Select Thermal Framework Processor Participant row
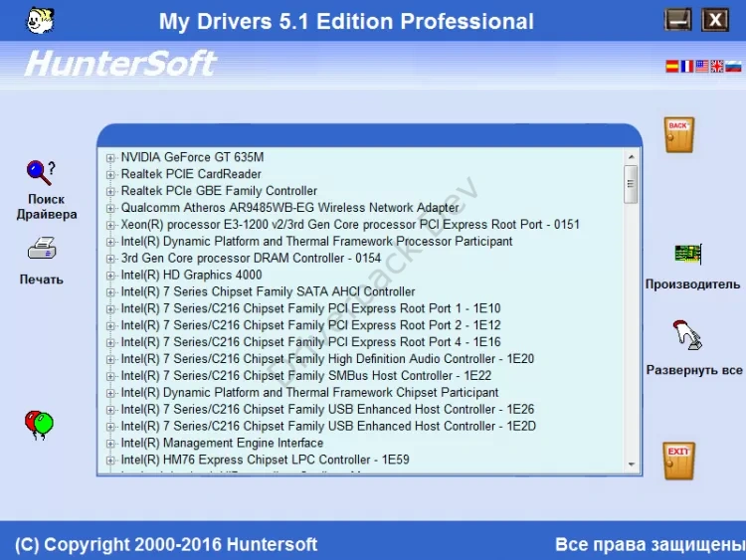 tap(316, 242)
